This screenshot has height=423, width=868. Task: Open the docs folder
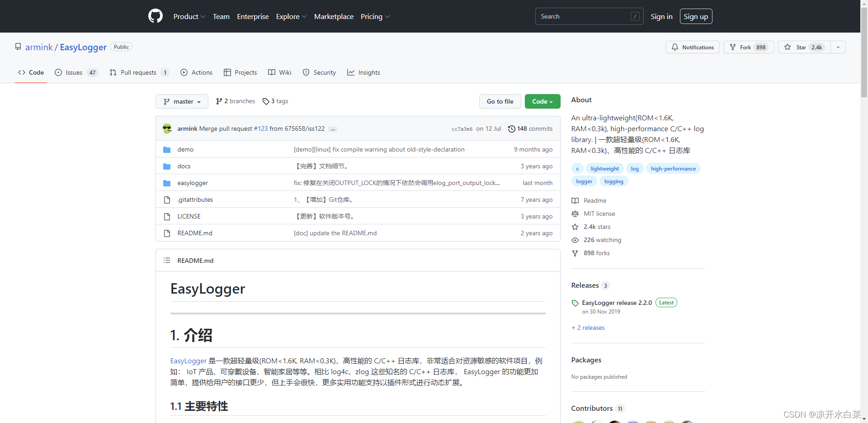tap(184, 166)
